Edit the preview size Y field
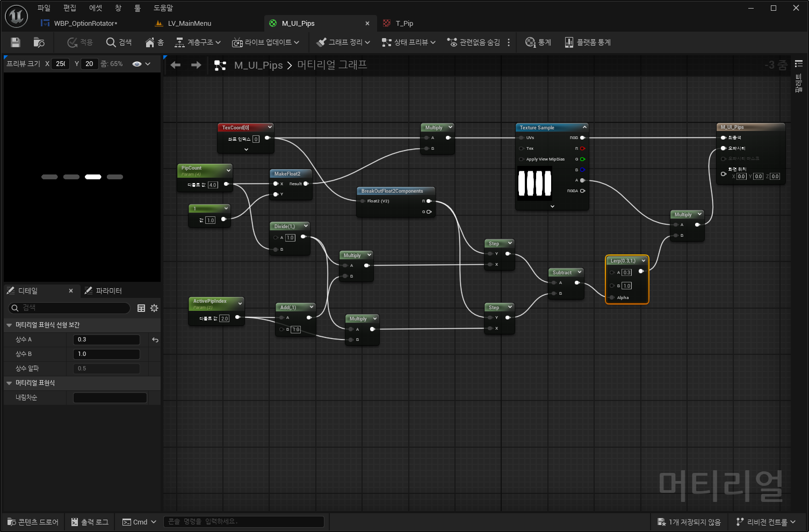The image size is (809, 532). pos(89,63)
